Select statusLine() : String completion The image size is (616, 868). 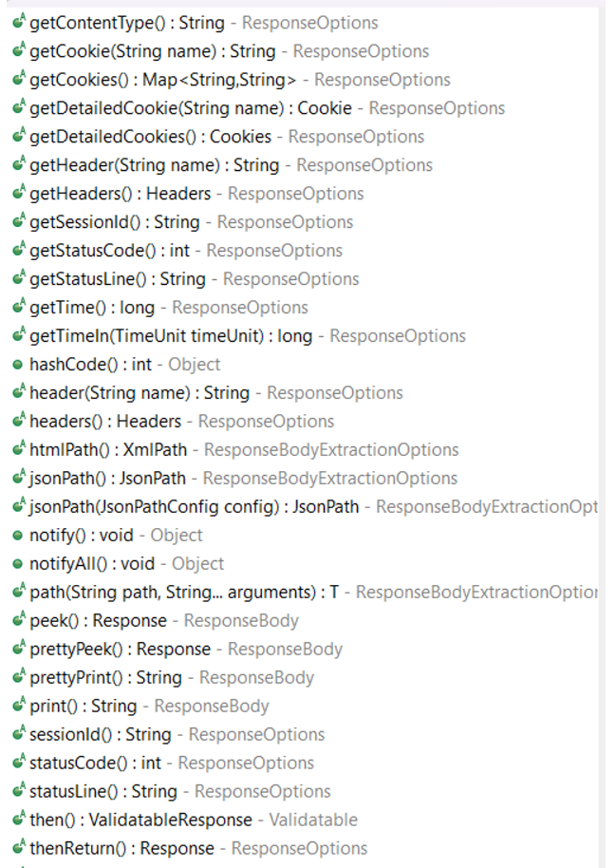tap(305, 791)
